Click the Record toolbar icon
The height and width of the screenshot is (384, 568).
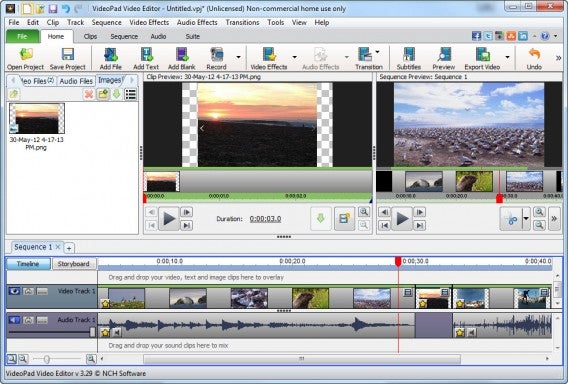tap(217, 54)
